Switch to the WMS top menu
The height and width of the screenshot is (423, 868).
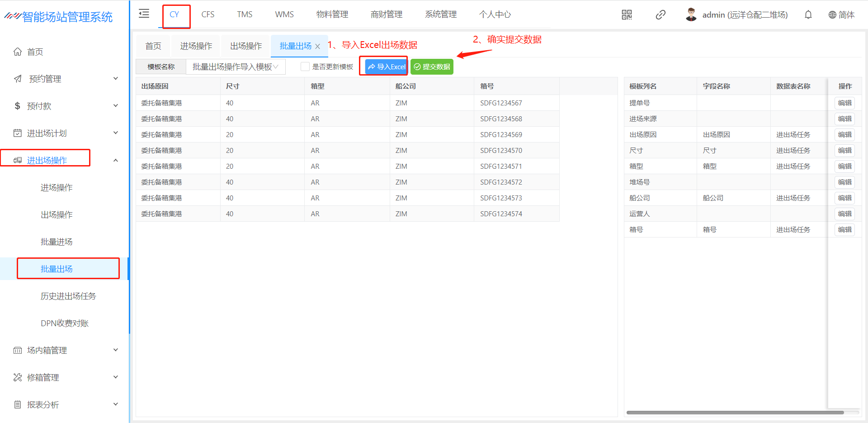pos(284,14)
